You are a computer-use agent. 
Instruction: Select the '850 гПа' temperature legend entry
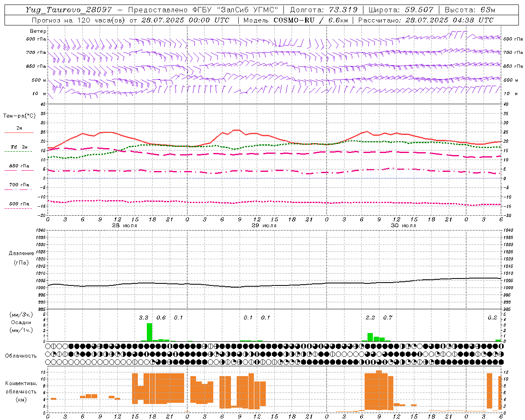(19, 166)
